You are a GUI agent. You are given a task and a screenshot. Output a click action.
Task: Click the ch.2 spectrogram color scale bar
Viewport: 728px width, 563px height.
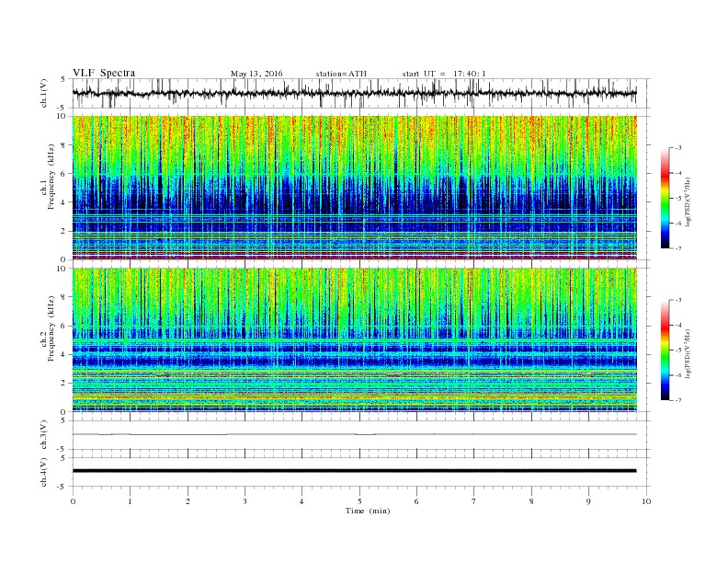click(665, 350)
